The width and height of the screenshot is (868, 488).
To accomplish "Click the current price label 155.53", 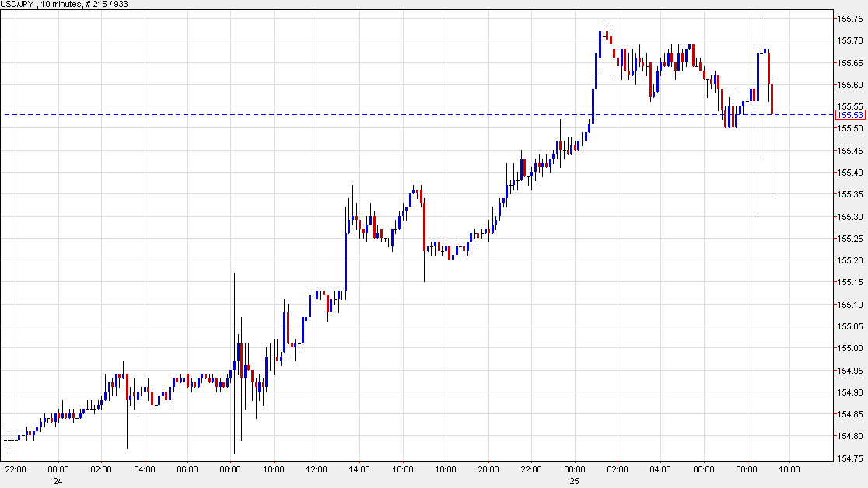I will pyautogui.click(x=850, y=115).
